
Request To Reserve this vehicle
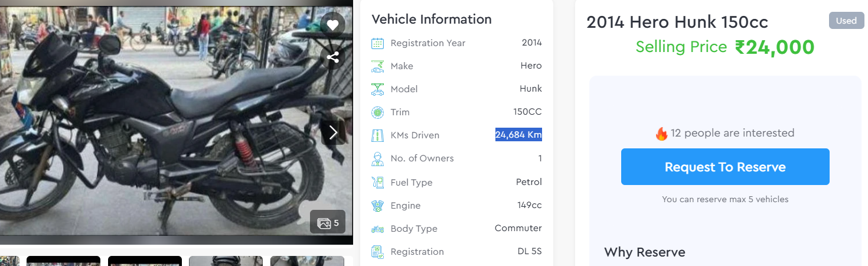tap(725, 167)
